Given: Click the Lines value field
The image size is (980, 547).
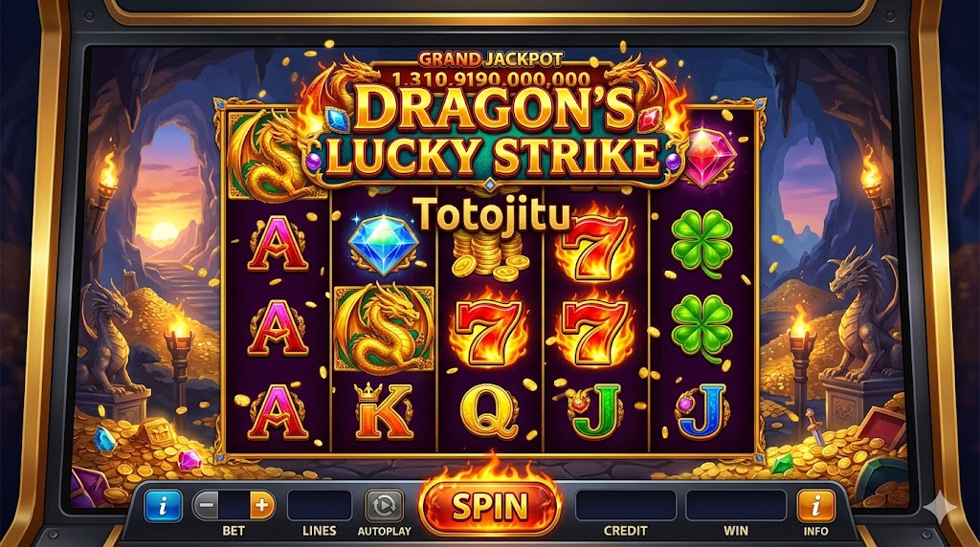Looking at the screenshot, I should [x=320, y=505].
